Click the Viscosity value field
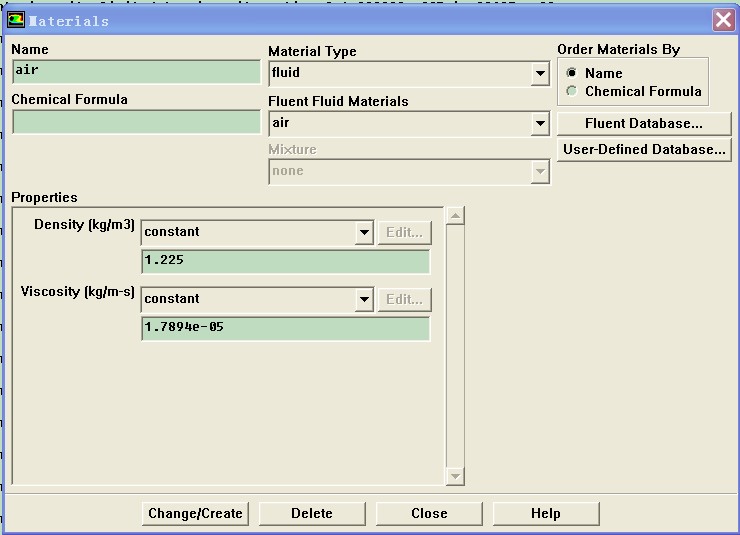The height and width of the screenshot is (535, 740). [x=285, y=329]
